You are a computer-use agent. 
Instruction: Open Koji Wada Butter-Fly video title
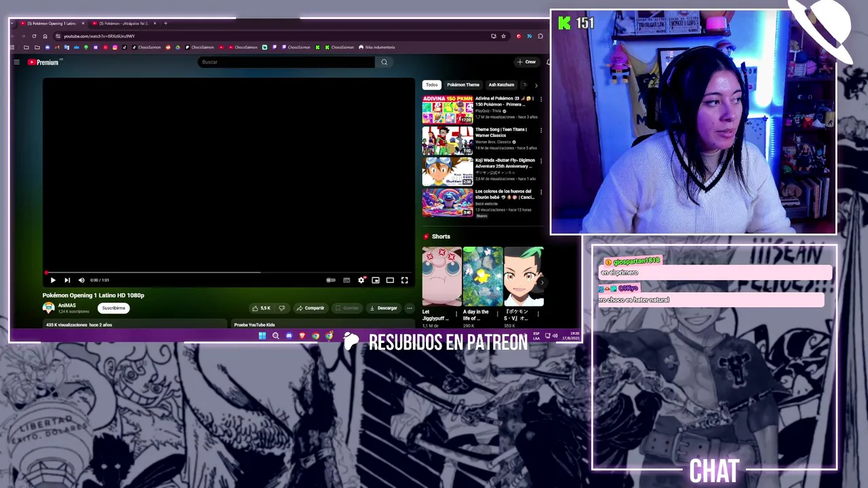(x=505, y=163)
